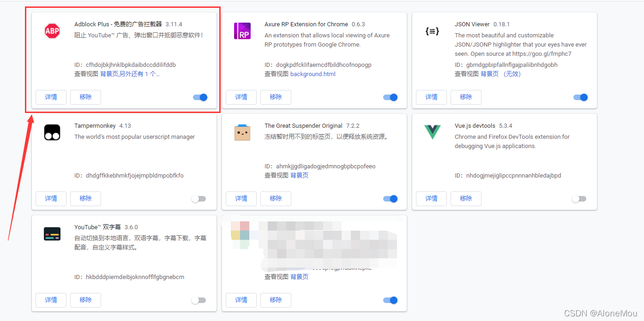Click the Axure RP extension icon

(242, 31)
